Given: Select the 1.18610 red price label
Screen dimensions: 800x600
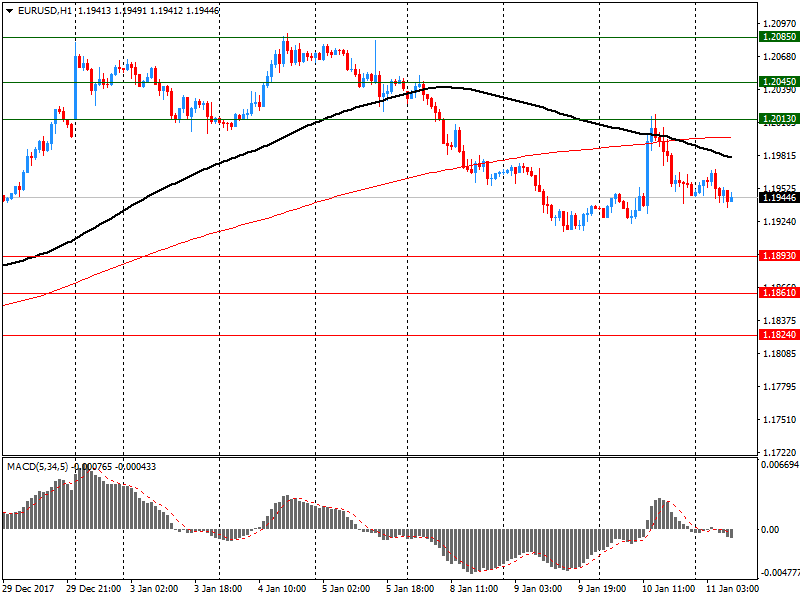Looking at the screenshot, I should point(778,292).
